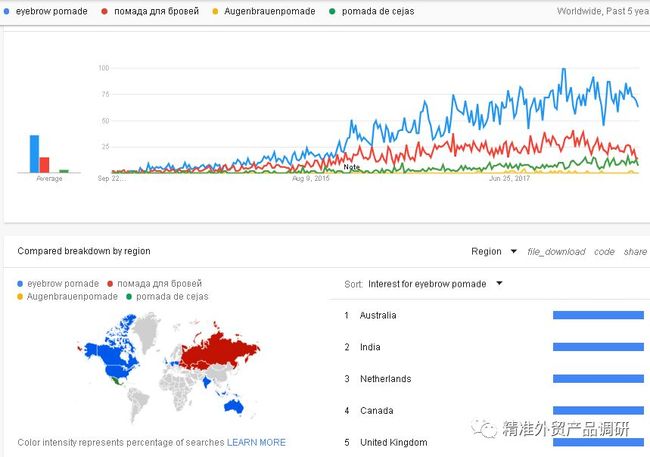
Task: Expand the Region dropdown
Action: pyautogui.click(x=494, y=251)
